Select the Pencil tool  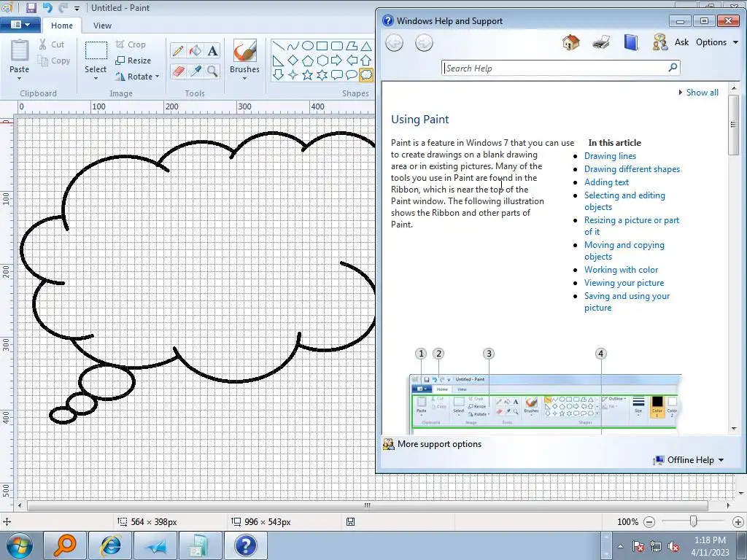178,50
